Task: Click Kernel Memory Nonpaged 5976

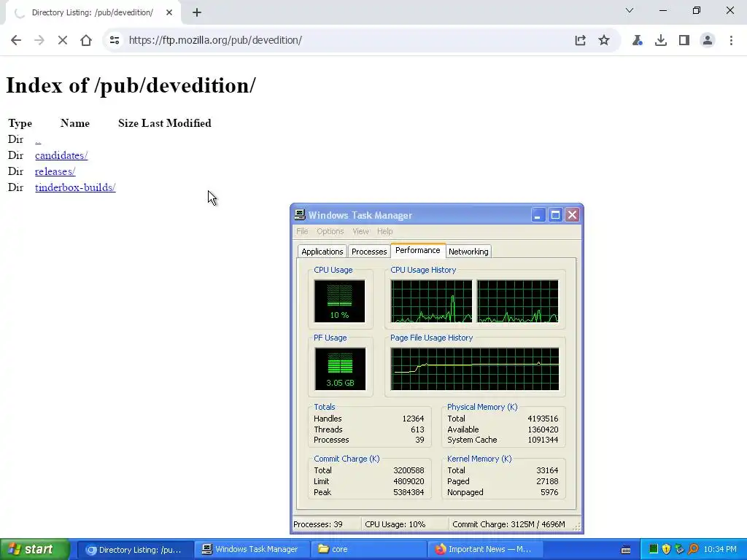Action: 549,492
